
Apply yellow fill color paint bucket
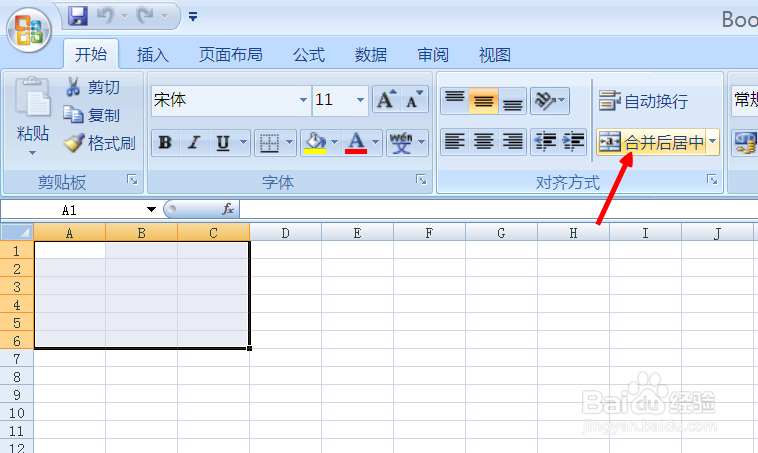click(315, 143)
